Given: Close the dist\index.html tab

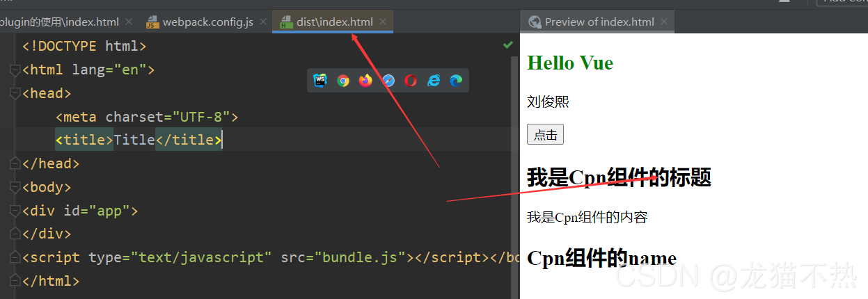Looking at the screenshot, I should [383, 22].
